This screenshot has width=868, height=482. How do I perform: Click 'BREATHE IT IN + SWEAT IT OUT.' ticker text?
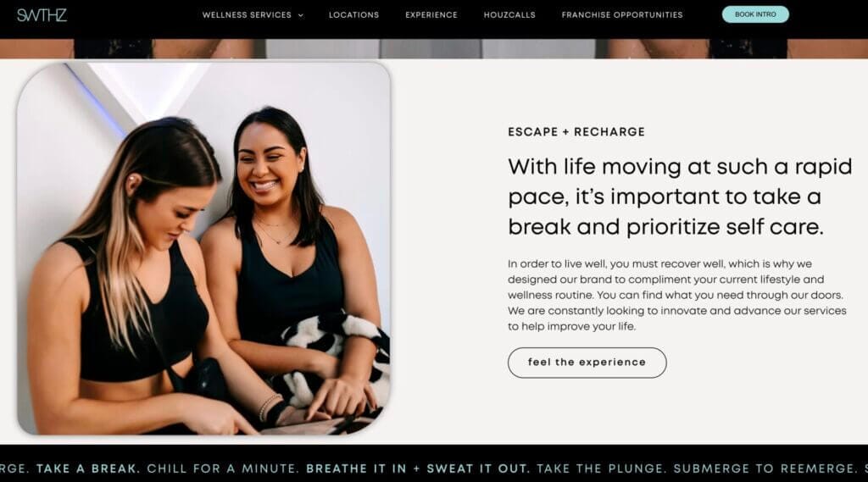click(x=418, y=468)
